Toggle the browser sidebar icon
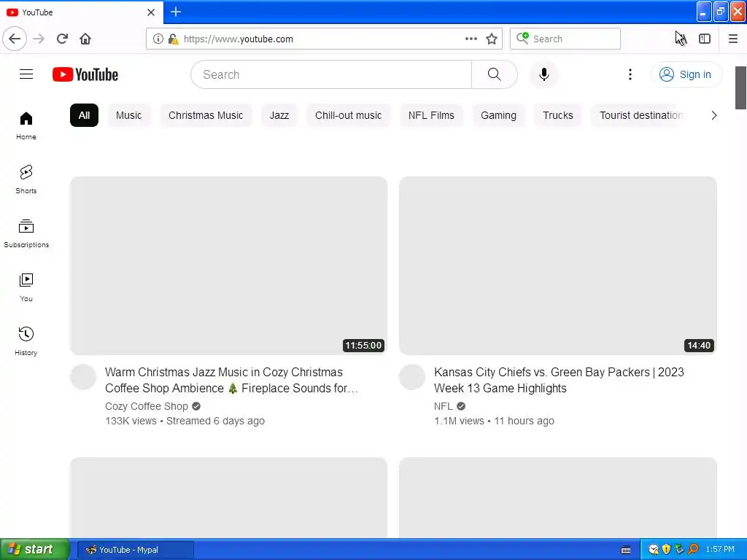The height and width of the screenshot is (560, 747). 705,39
